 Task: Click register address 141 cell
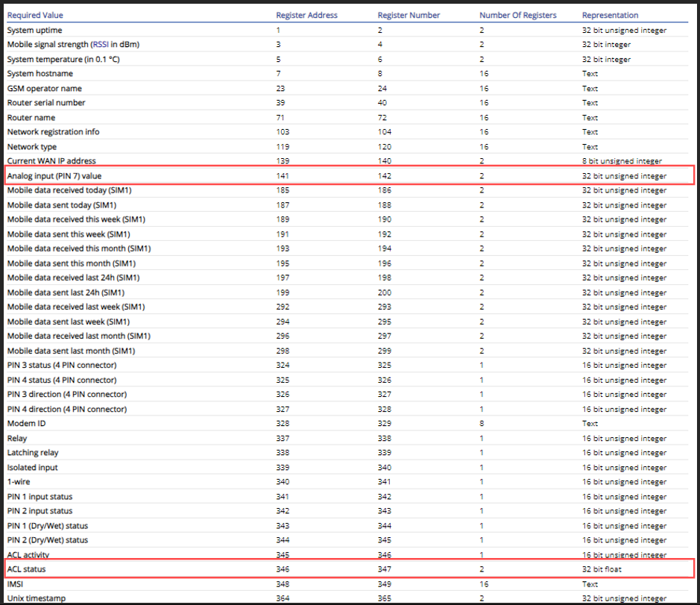coord(283,176)
